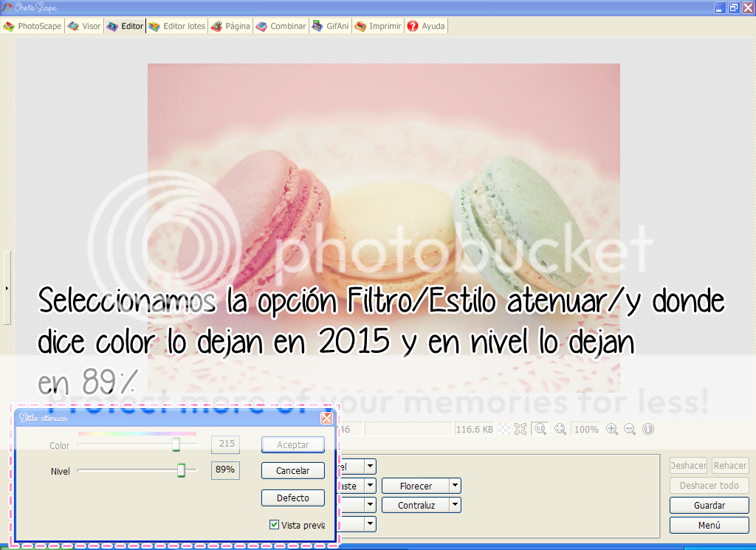Click the zoom out minus icon
756x550 pixels.
click(630, 429)
